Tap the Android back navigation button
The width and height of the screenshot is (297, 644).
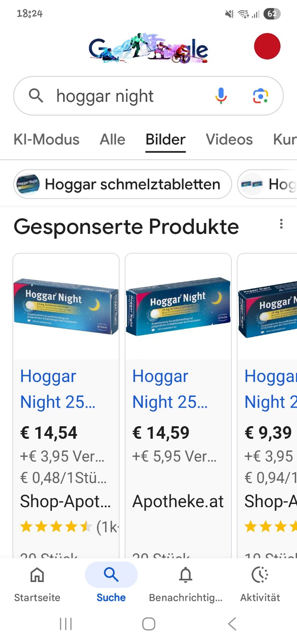pyautogui.click(x=232, y=624)
